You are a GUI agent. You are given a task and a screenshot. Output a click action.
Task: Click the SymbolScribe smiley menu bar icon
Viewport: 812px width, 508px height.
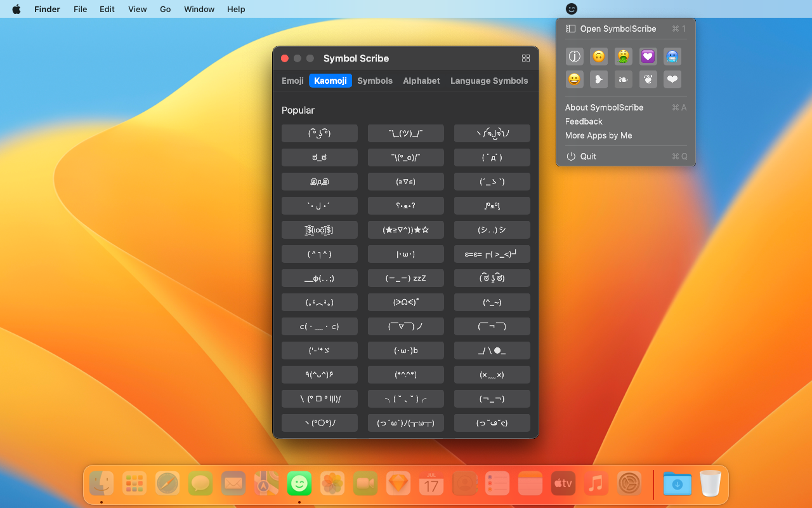[x=572, y=9]
